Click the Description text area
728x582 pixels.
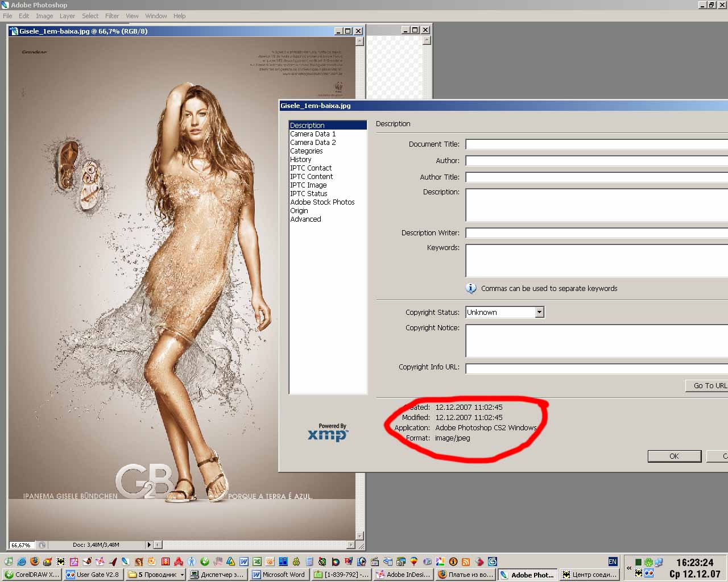click(597, 205)
